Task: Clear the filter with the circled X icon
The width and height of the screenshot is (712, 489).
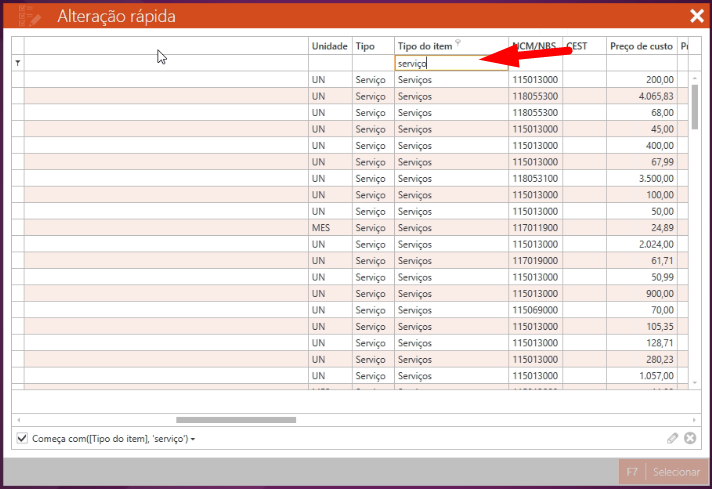Action: point(690,438)
